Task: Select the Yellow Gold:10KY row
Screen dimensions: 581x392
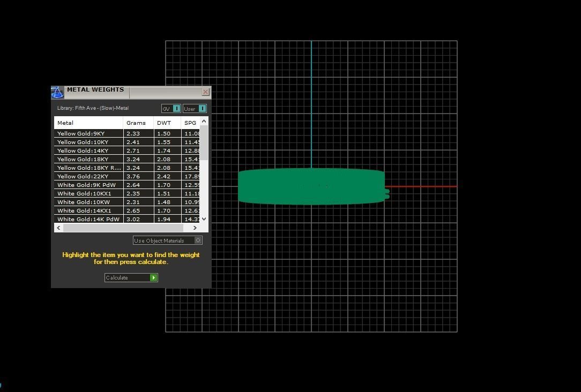Action: (x=126, y=142)
